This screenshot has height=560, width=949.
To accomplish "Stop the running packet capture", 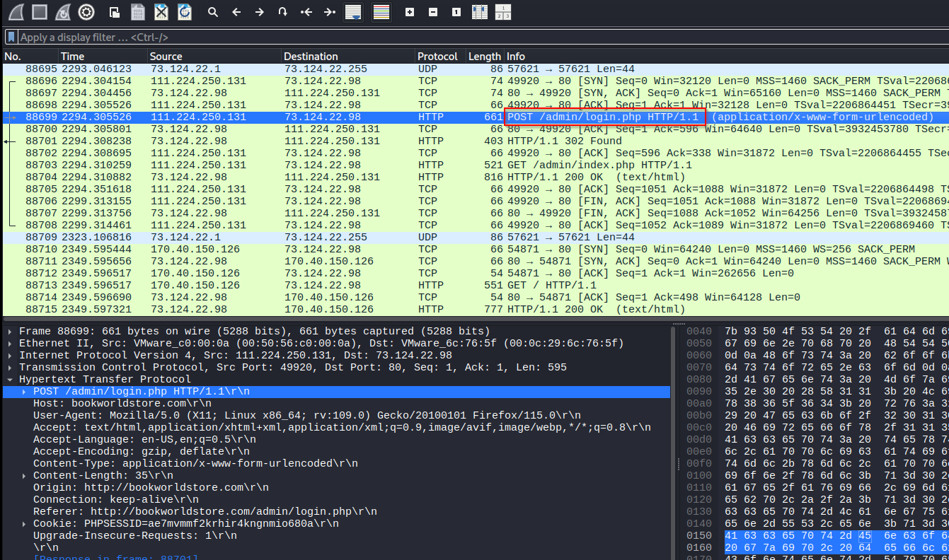I will point(39,12).
